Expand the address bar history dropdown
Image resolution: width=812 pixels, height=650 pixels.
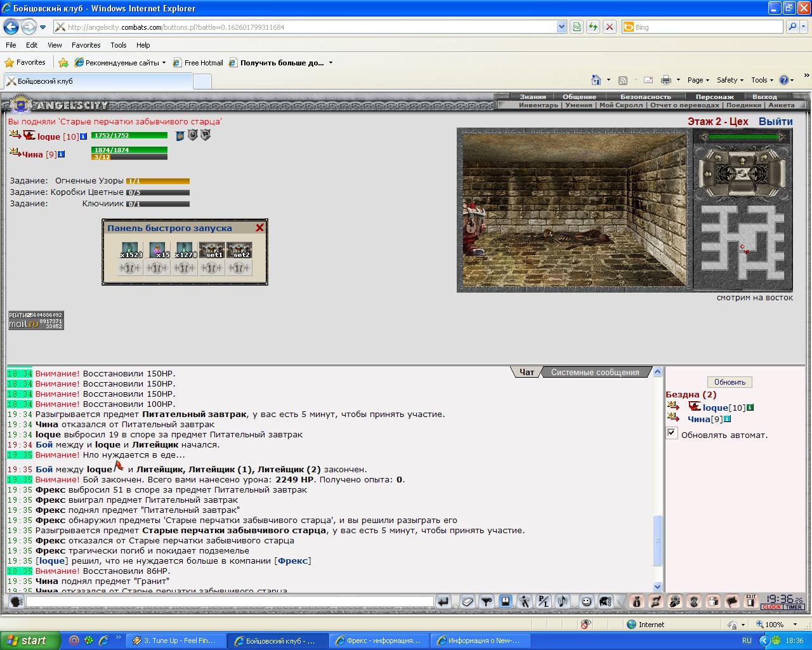pyautogui.click(x=561, y=27)
